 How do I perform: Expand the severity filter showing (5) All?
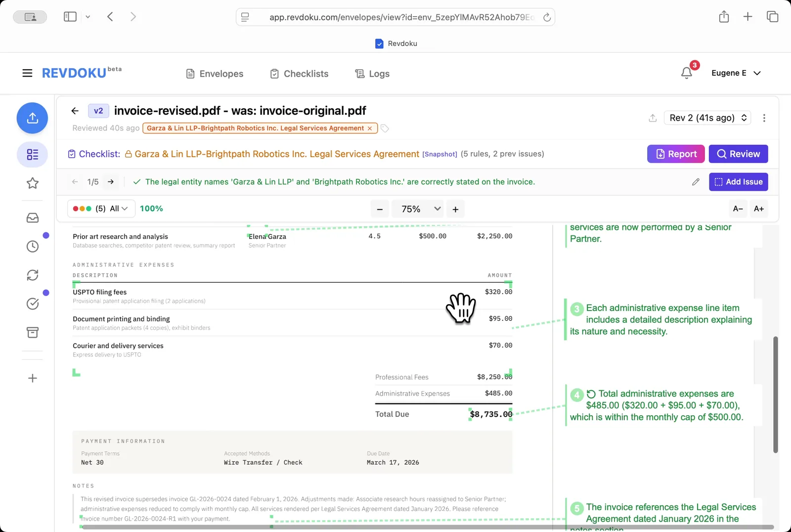101,208
